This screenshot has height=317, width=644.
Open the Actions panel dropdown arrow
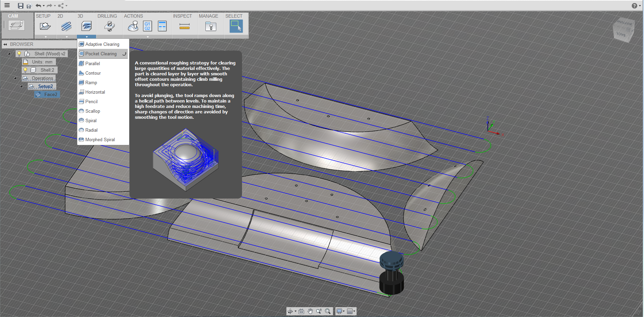click(147, 37)
